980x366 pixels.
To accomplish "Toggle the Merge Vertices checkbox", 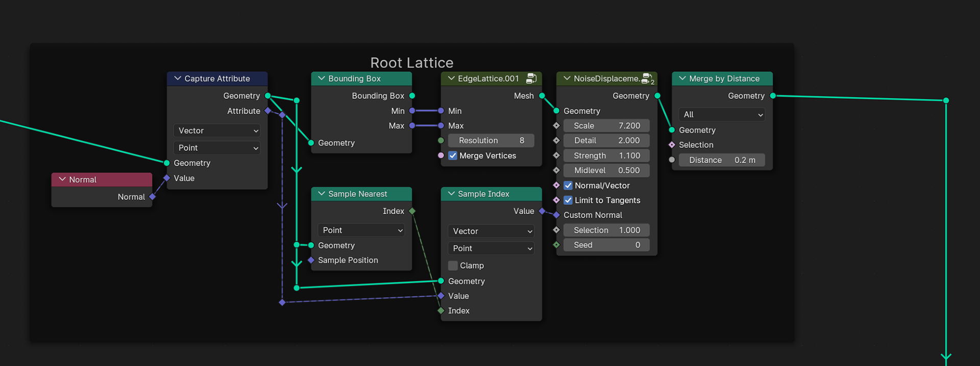I will pyautogui.click(x=453, y=155).
